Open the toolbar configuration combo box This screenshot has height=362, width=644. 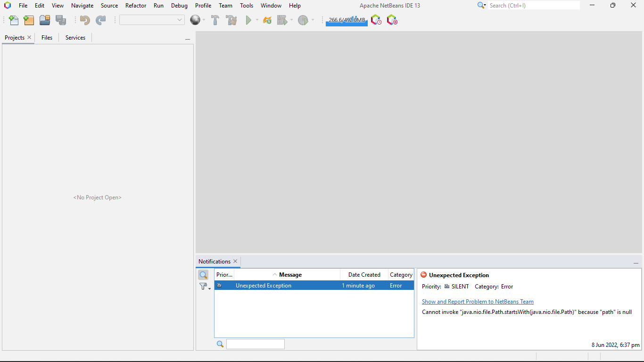(152, 20)
